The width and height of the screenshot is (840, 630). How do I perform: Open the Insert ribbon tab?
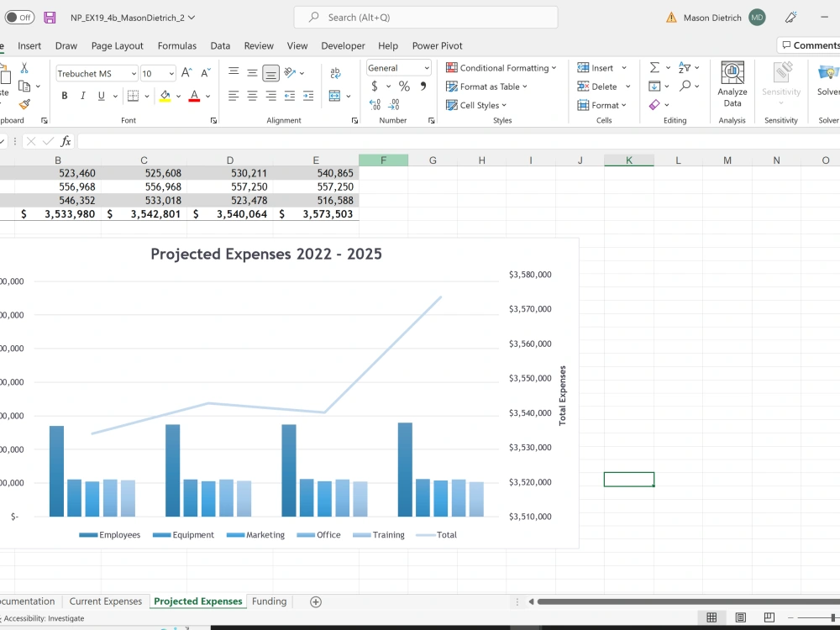click(29, 45)
